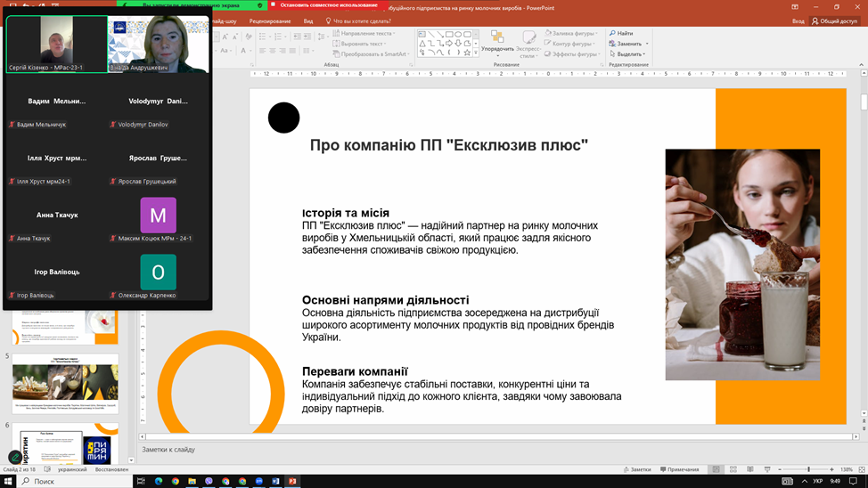The image size is (868, 488).
Task: Open the columns dropdown
Action: (307, 51)
